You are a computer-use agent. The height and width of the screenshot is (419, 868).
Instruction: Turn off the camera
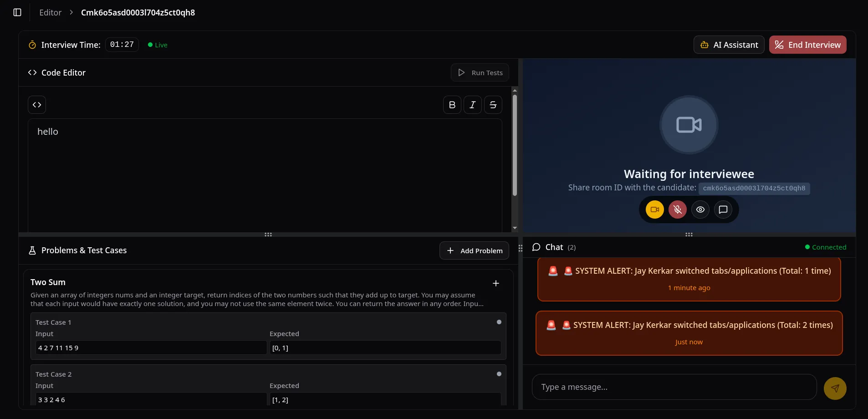click(654, 209)
